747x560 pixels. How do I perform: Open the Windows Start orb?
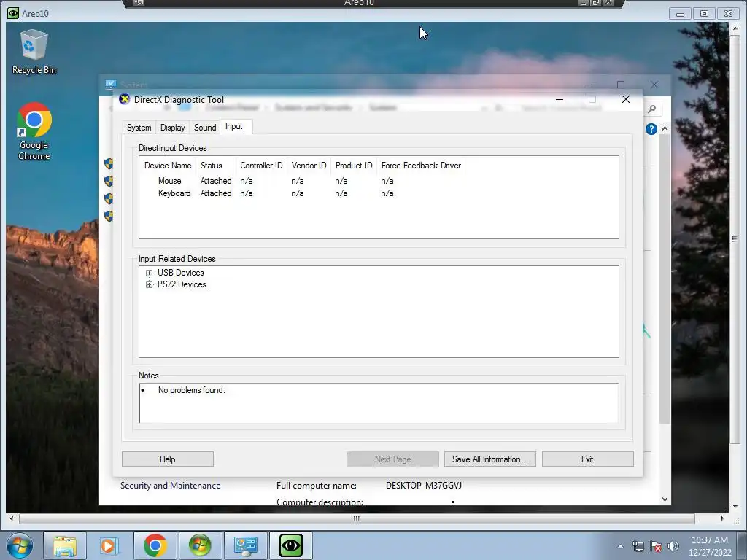coord(20,545)
